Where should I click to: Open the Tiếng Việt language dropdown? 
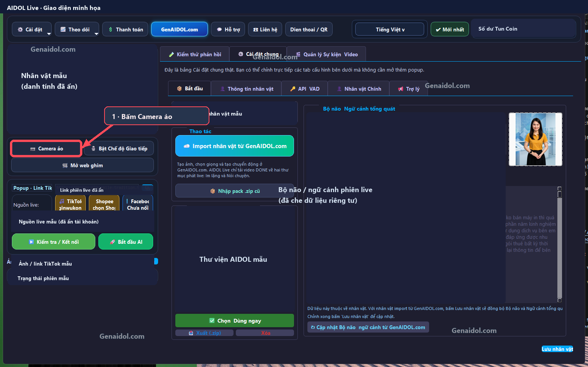coord(390,29)
